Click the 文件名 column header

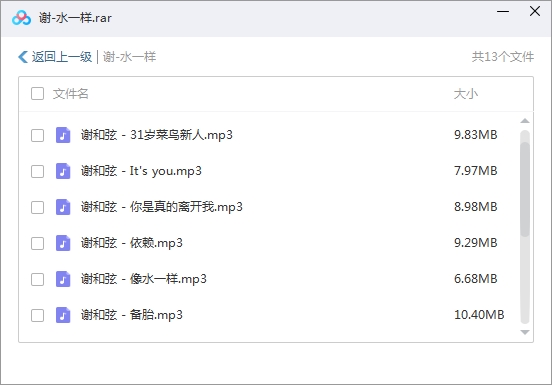tap(70, 94)
